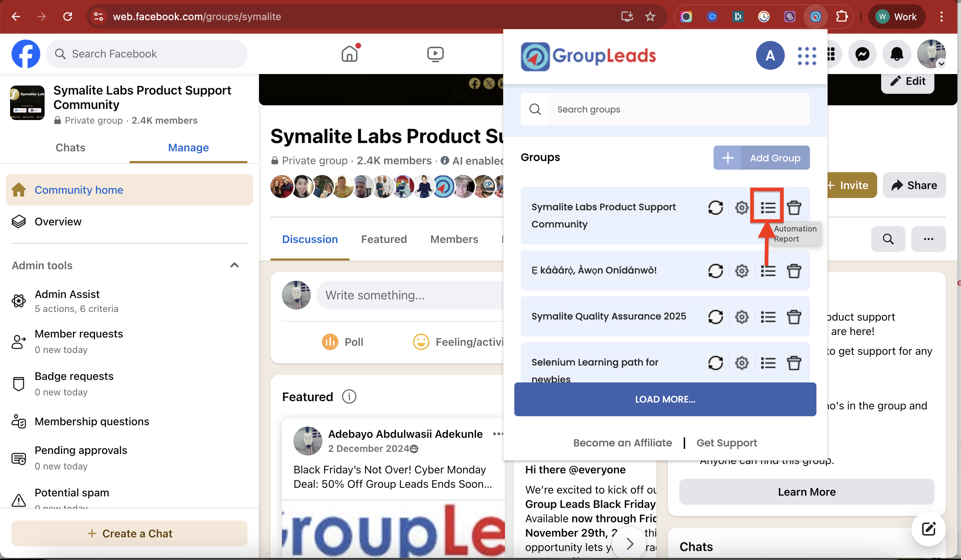Sync the Symalite Quality Assurance 2025 group
Viewport: 961px width, 560px height.
(715, 317)
